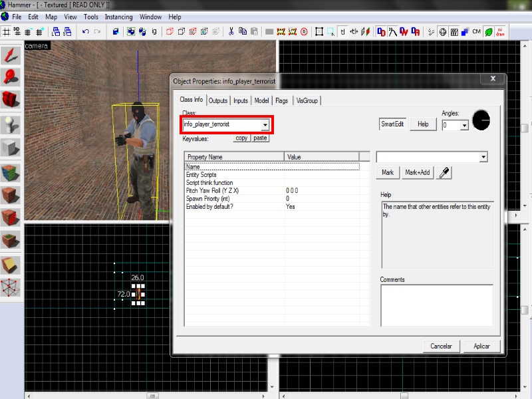
Task: Click the Group selection icon
Action: point(131,32)
